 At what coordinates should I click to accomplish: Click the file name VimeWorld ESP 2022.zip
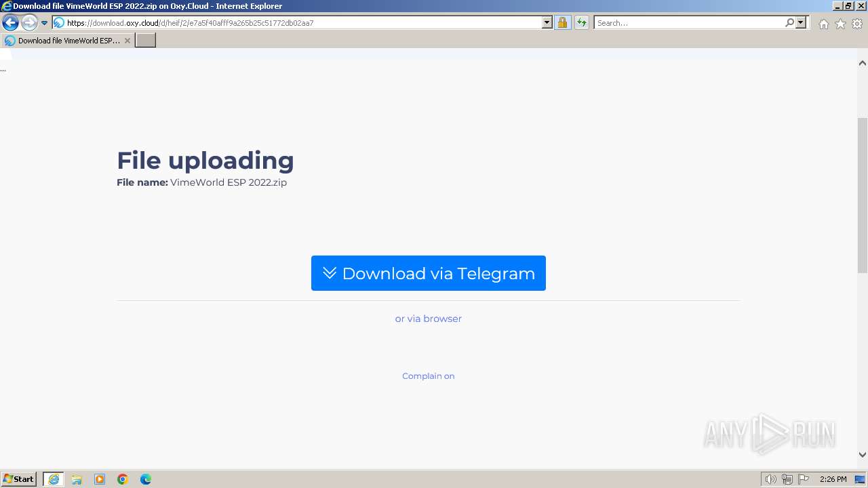pyautogui.click(x=229, y=182)
